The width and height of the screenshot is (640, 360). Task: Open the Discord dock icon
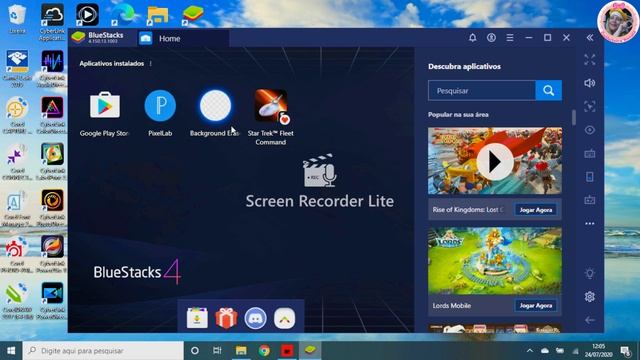[x=256, y=318]
